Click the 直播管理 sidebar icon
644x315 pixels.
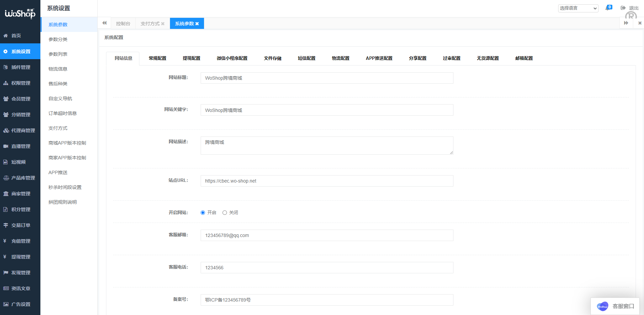point(5,146)
